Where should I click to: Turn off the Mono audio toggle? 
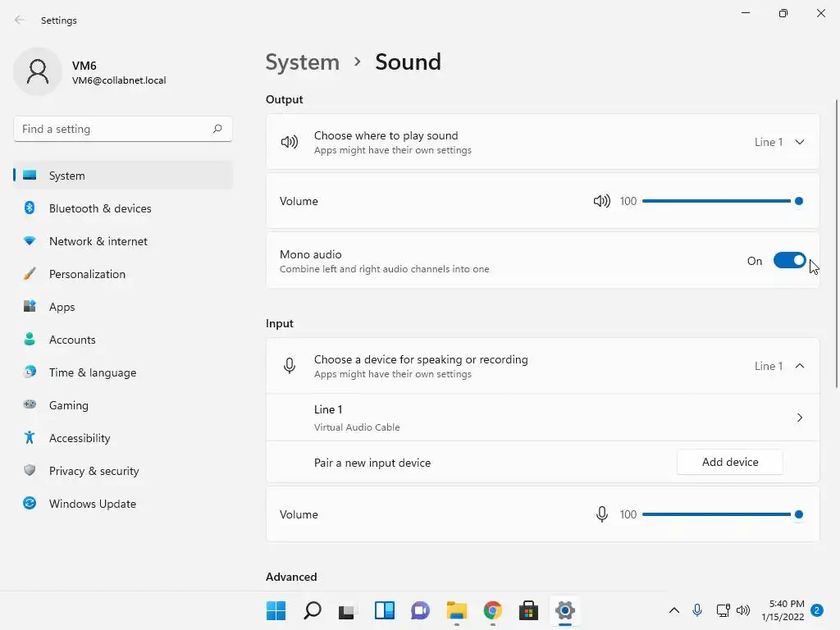tap(789, 261)
